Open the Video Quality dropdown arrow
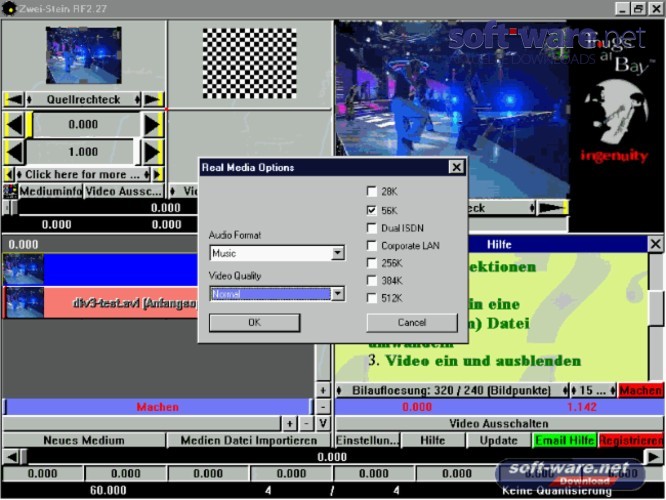The image size is (666, 500). (x=338, y=294)
